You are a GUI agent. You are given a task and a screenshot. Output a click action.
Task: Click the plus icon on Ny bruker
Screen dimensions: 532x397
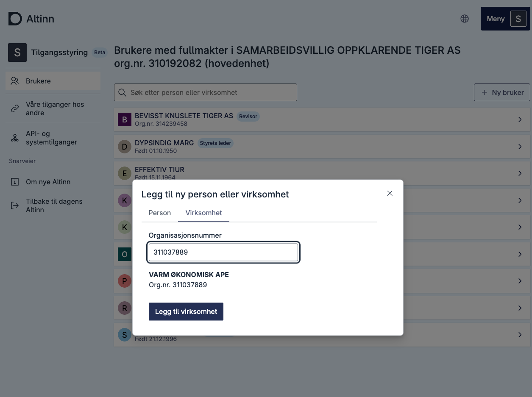tap(484, 92)
